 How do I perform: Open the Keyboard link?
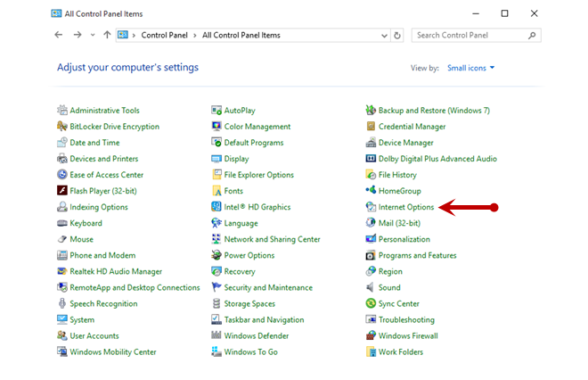pos(86,223)
